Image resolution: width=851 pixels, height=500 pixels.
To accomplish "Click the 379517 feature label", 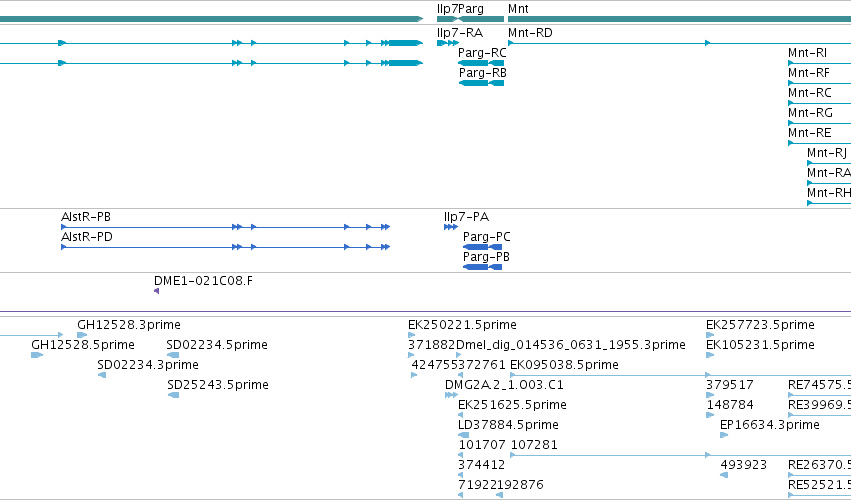I will pyautogui.click(x=730, y=385).
